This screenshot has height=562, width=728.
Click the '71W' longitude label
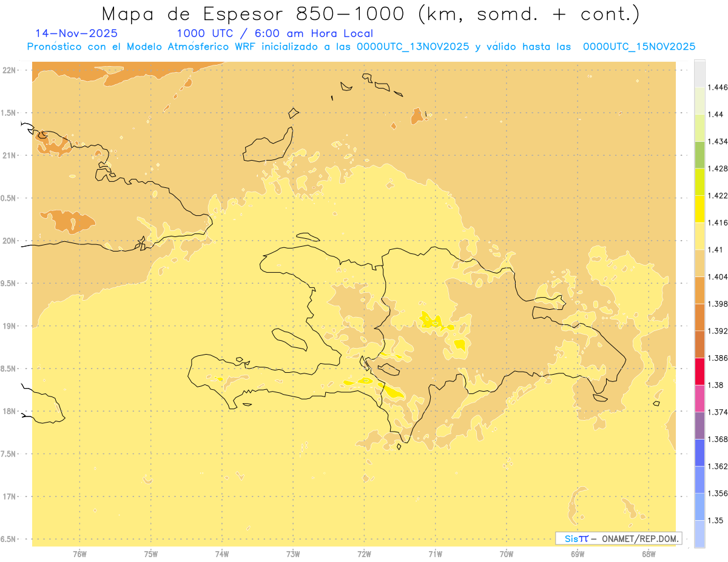click(435, 554)
